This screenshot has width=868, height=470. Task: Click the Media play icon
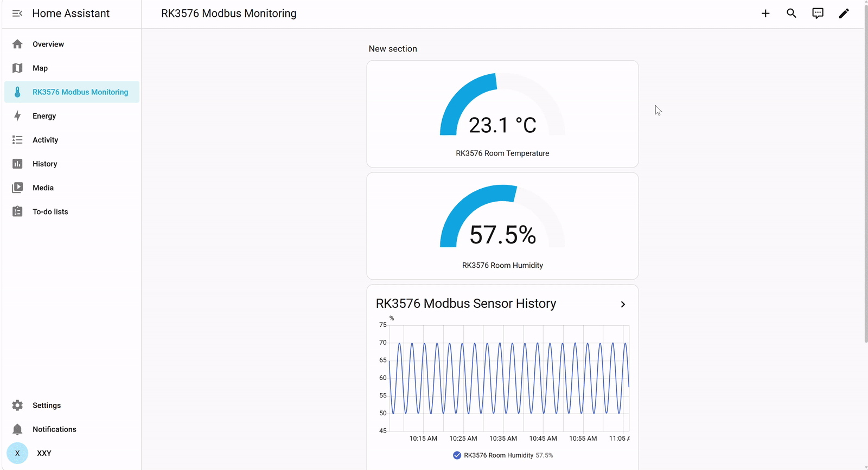(17, 188)
